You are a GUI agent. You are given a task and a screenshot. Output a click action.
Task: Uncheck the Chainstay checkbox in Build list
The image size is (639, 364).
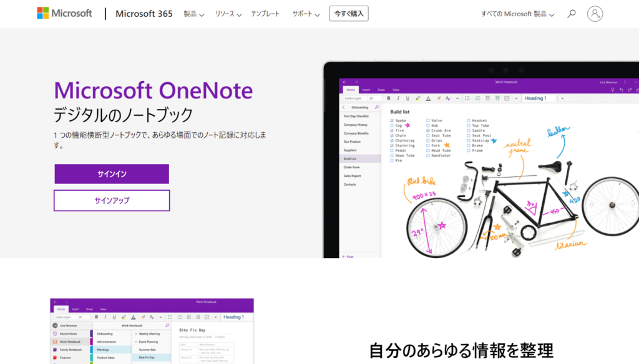pos(392,140)
